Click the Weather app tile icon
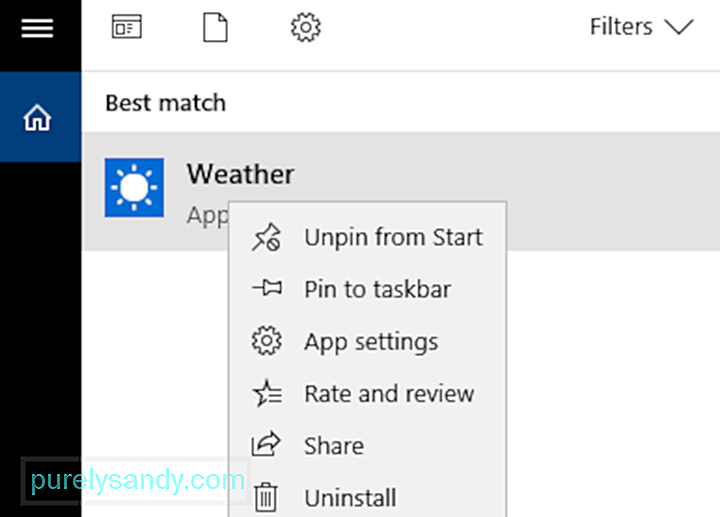Viewport: 720px width, 517px height. pos(134,187)
